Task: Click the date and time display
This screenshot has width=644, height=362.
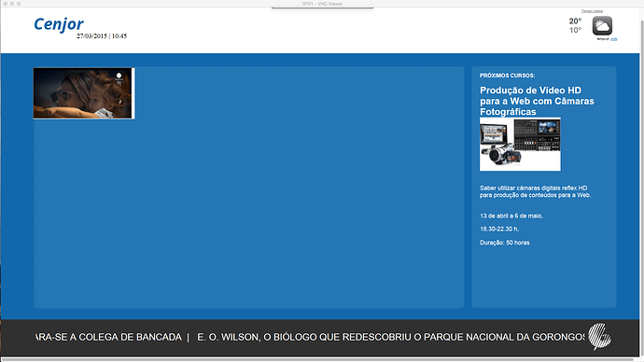Action: point(102,36)
